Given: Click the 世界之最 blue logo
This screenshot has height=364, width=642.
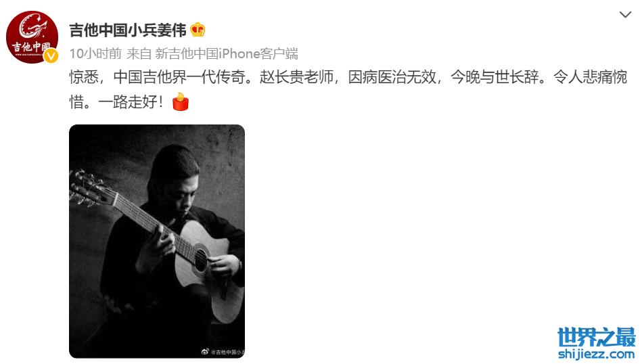Looking at the screenshot, I should click(597, 336).
